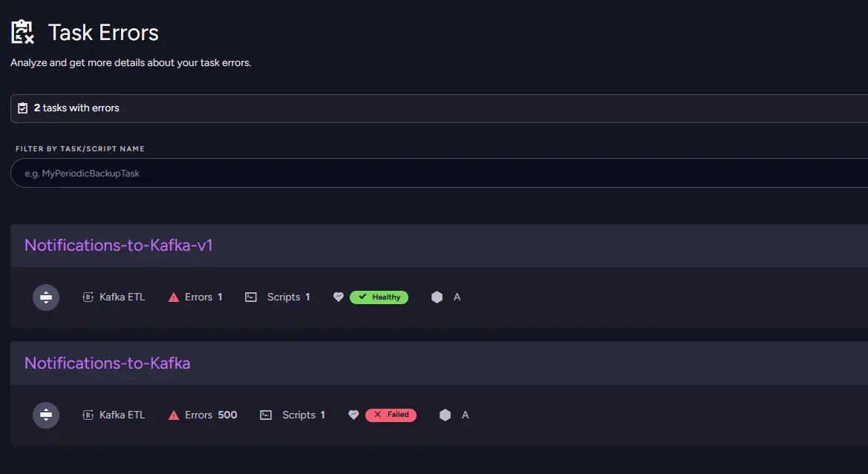Screen dimensions: 868x474
Task: Click the green Healthy status badge
Action: coord(379,297)
